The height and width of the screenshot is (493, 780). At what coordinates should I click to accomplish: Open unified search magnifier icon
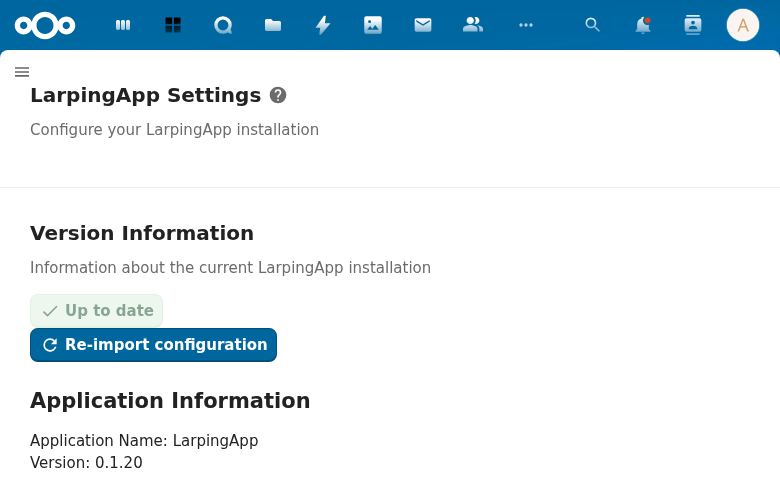592,25
